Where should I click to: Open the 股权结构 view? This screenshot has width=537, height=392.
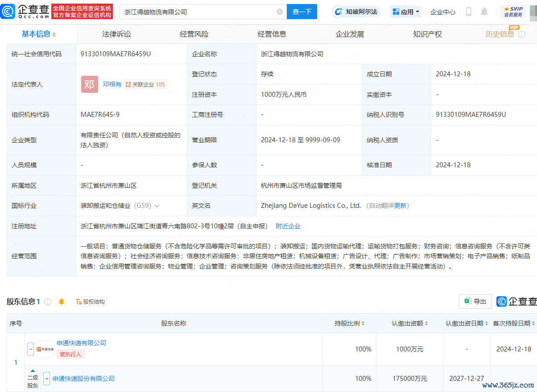click(91, 302)
